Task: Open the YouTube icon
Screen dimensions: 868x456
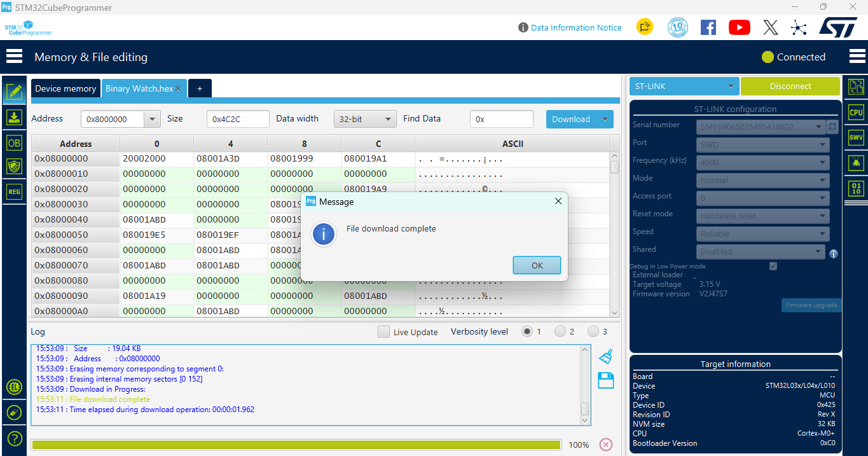Action: pos(739,27)
